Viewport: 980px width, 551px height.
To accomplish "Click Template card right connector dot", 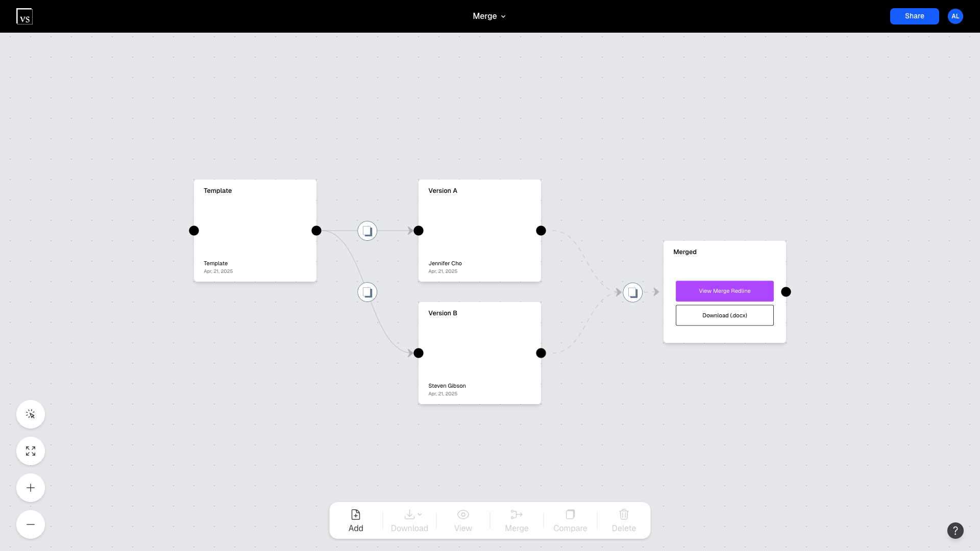I will tap(316, 231).
